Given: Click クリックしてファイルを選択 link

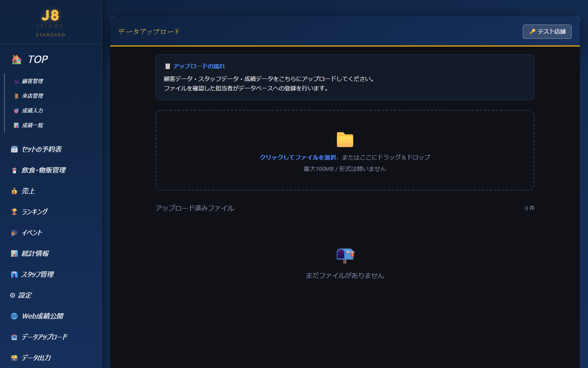Looking at the screenshot, I should (298, 157).
